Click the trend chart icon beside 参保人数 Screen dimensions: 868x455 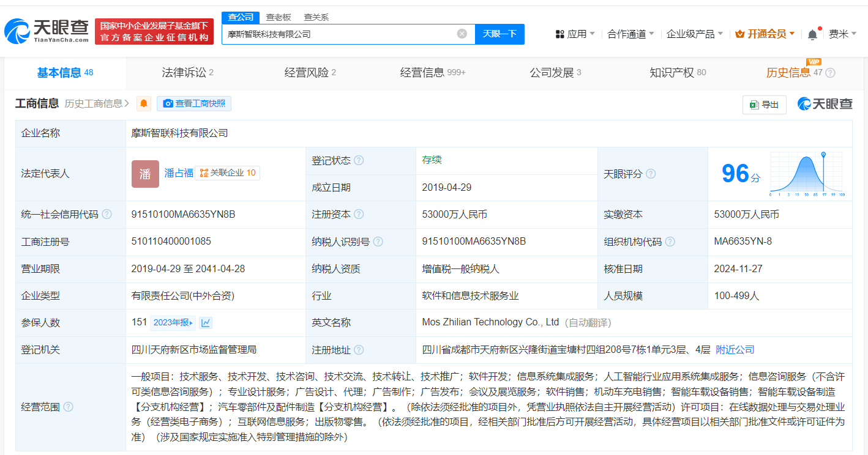coord(206,322)
